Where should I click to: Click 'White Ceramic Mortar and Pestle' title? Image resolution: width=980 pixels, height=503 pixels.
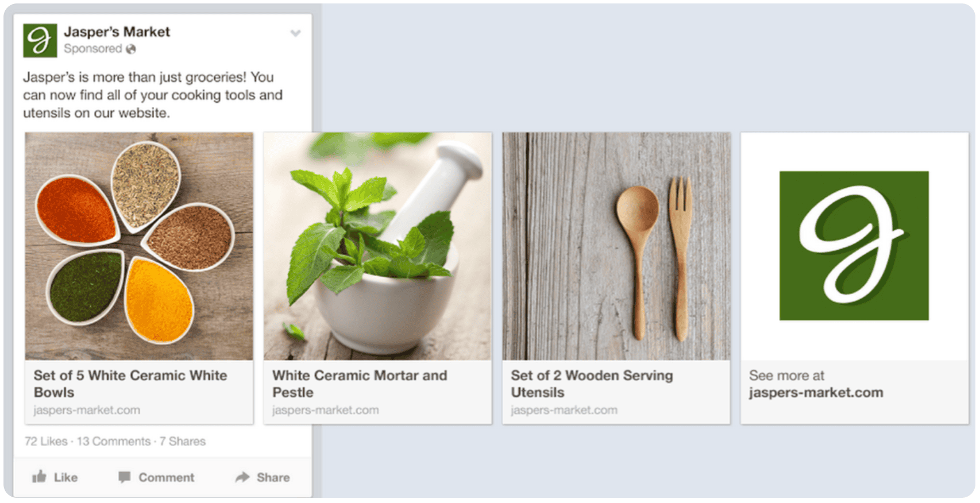(x=360, y=384)
